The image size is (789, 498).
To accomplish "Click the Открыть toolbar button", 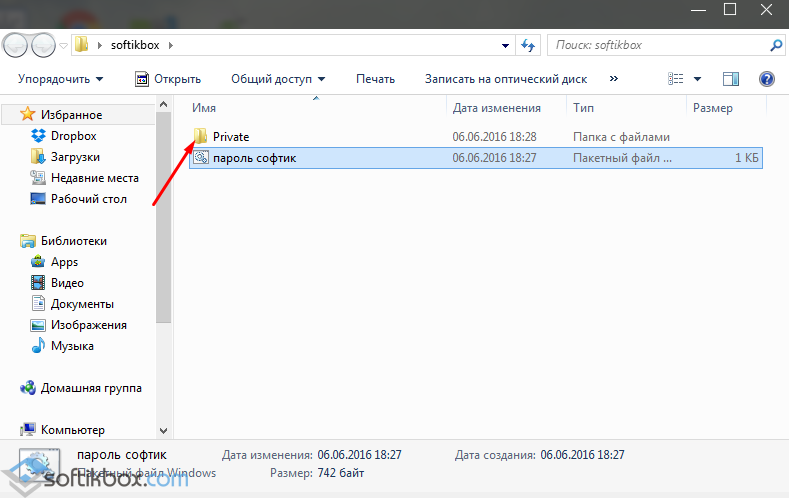I will click(168, 79).
